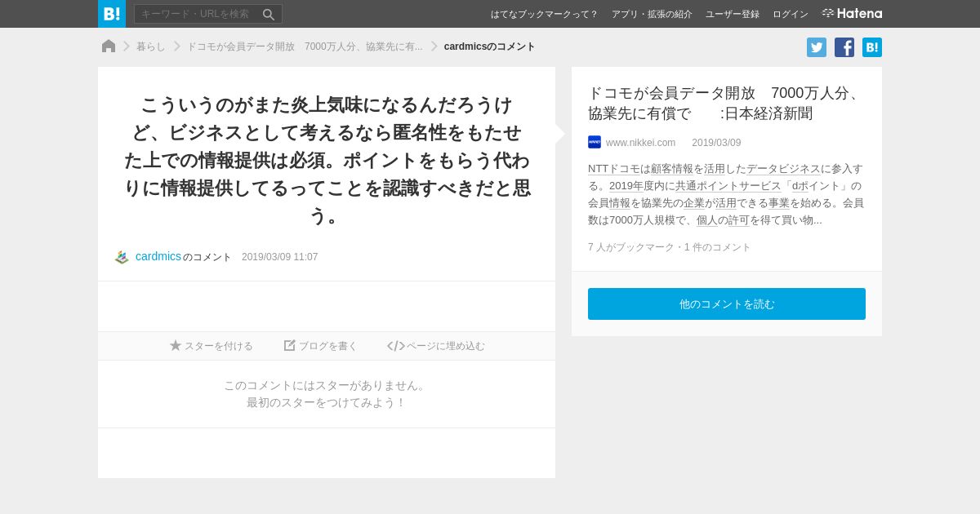Viewport: 980px width, 514px height.
Task: Click スターを付ける star button
Action: coord(212,346)
